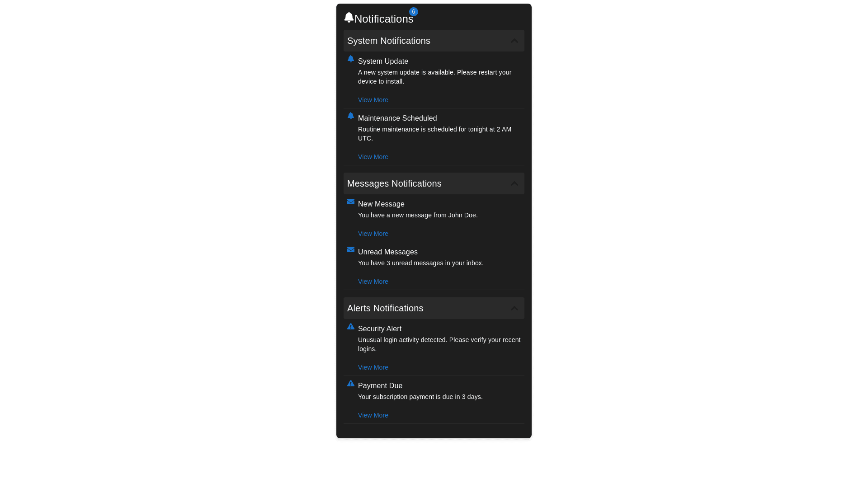Image resolution: width=868 pixels, height=488 pixels.
Task: Open View More for System Update
Action: 373,100
